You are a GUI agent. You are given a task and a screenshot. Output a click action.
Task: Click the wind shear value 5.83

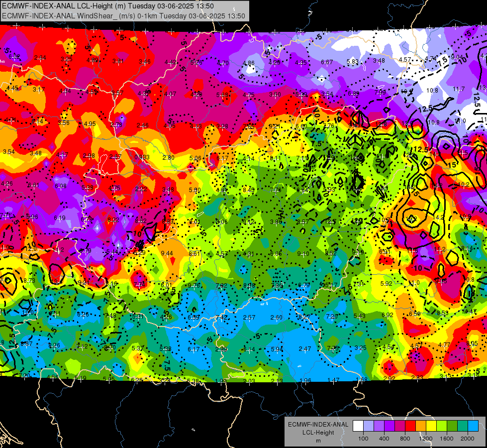353,62
